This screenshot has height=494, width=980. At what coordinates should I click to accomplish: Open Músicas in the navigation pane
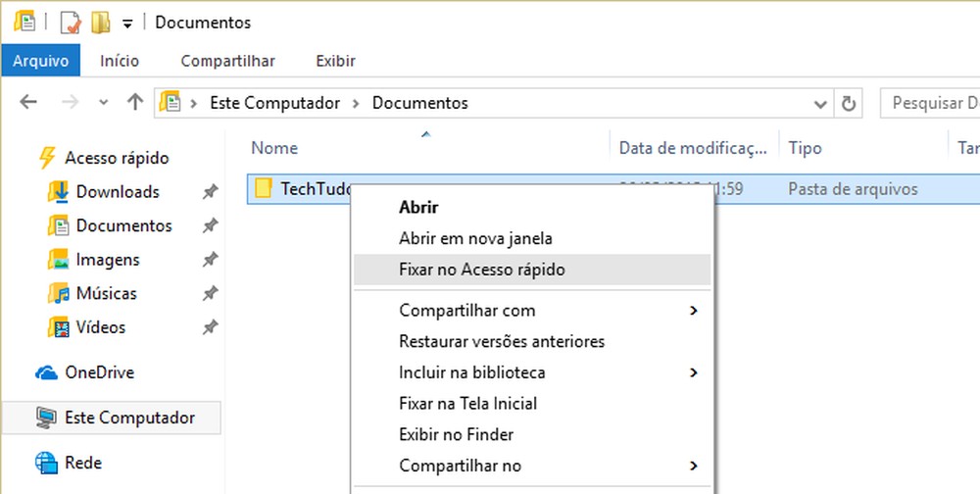click(106, 293)
